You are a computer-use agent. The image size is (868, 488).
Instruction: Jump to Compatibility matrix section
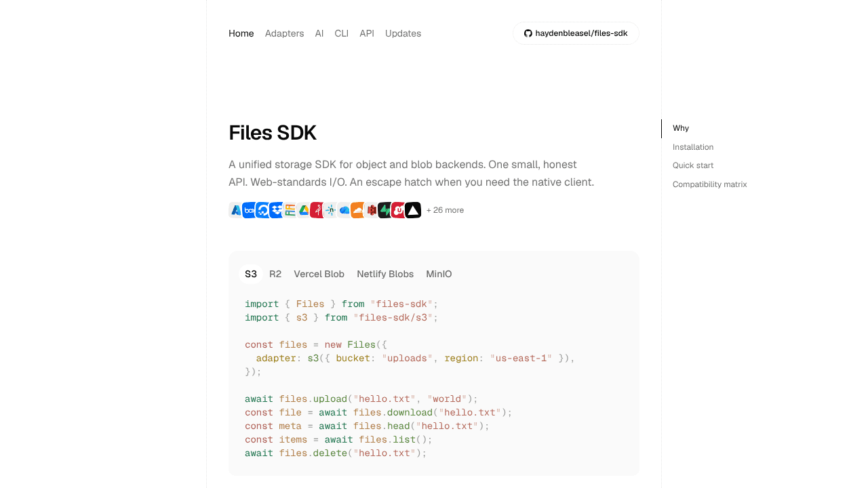709,184
